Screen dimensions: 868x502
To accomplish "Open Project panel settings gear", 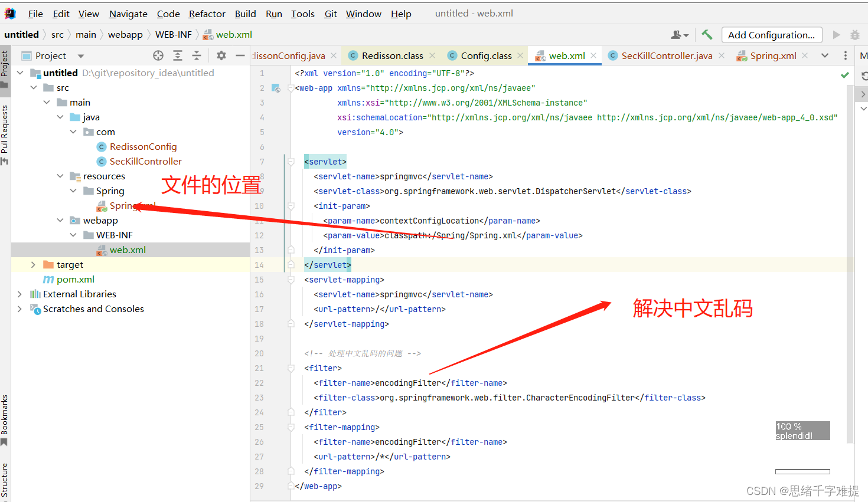I will coord(221,55).
